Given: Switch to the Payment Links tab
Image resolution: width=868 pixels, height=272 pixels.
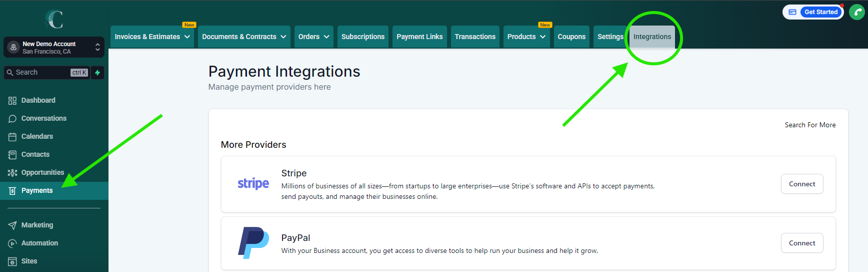Looking at the screenshot, I should [419, 37].
